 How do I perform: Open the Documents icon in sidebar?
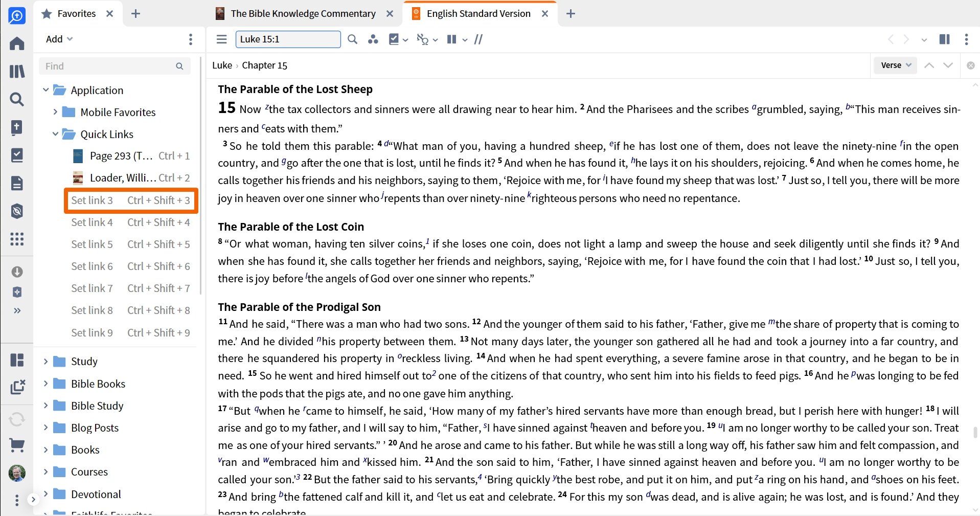17,183
